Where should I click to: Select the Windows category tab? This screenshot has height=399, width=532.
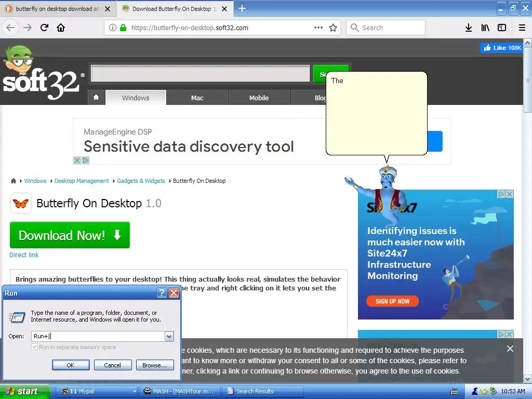pos(136,98)
